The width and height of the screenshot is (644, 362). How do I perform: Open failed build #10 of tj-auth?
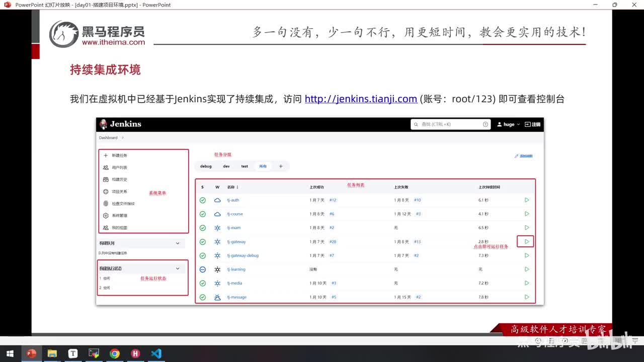pyautogui.click(x=417, y=200)
